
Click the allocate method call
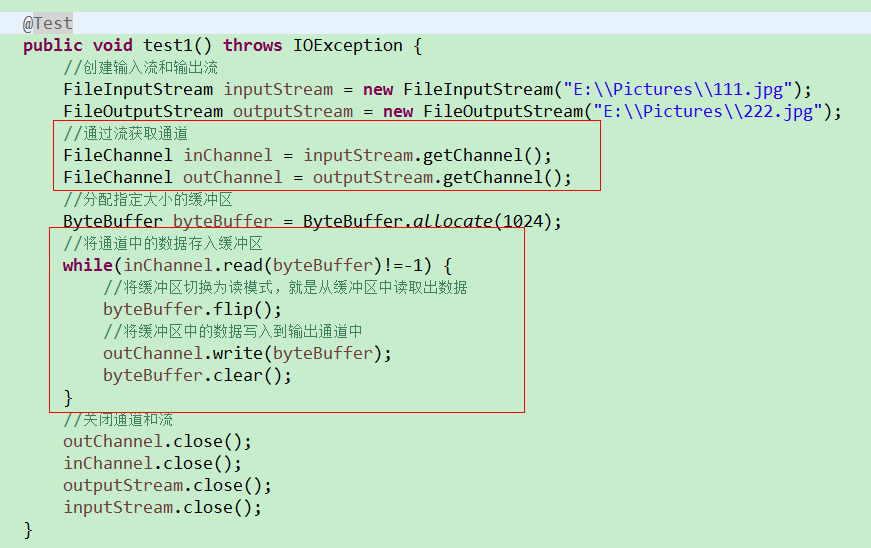point(453,222)
